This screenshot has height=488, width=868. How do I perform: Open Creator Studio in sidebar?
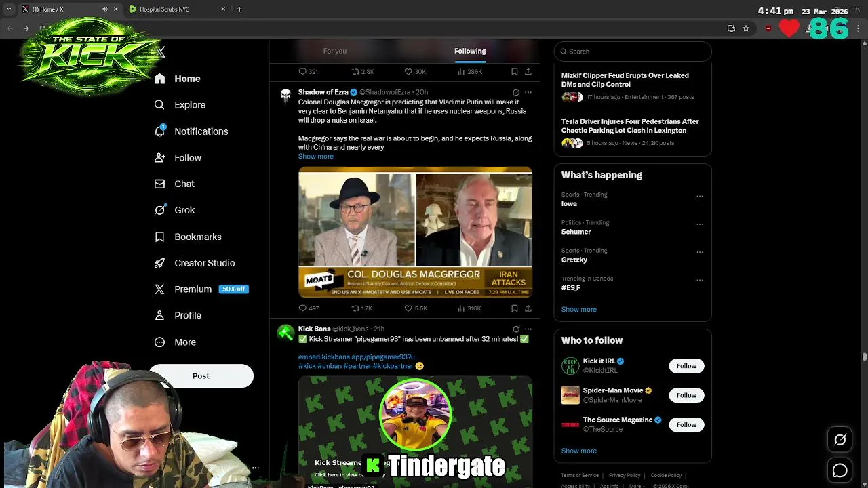195,263
